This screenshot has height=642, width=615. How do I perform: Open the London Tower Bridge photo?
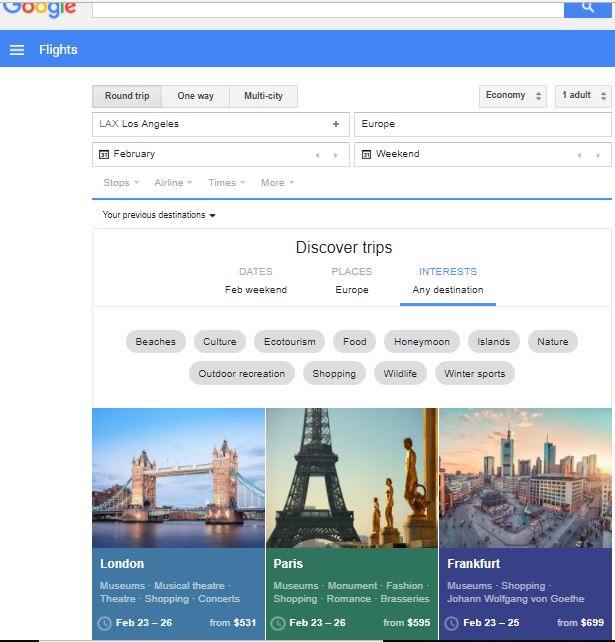(179, 478)
